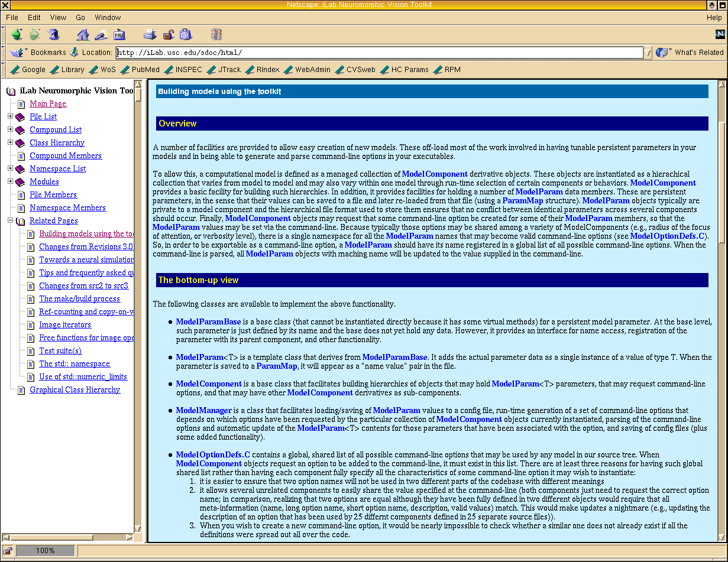The height and width of the screenshot is (562, 728).
Task: Click the Forward navigation arrow
Action: point(35,35)
